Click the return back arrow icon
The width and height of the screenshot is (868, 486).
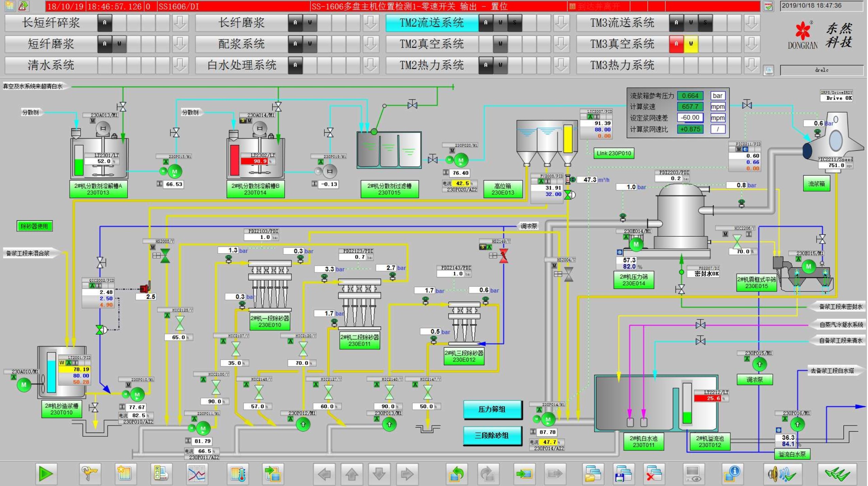pos(456,474)
